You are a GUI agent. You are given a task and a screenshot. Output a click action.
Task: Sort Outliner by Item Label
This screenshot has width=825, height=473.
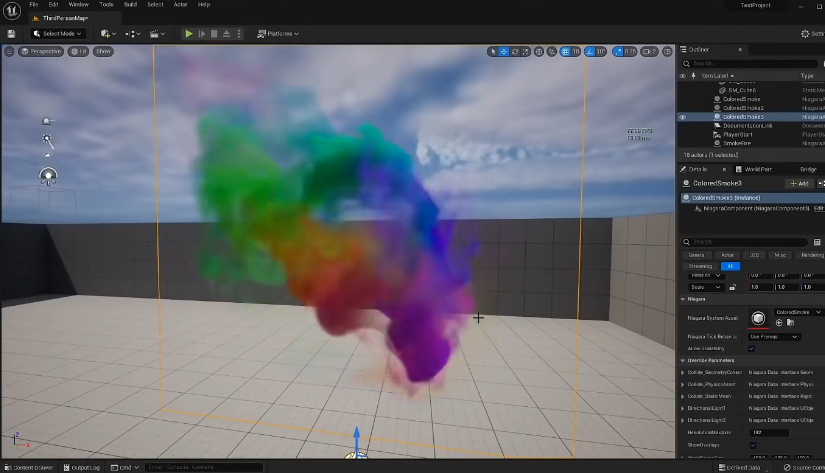click(717, 76)
